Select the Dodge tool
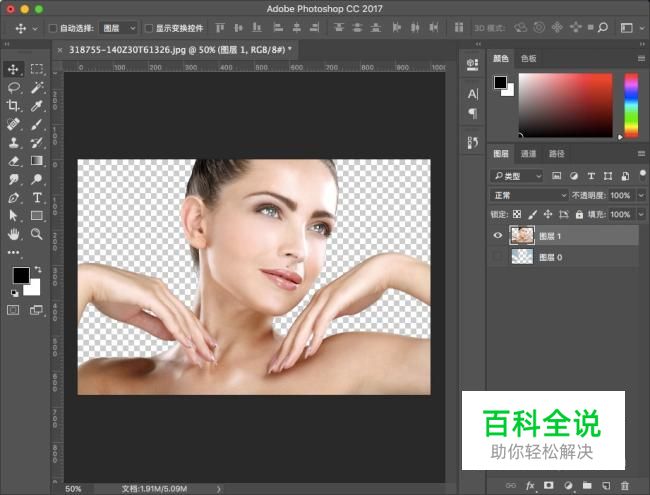Image resolution: width=650 pixels, height=495 pixels. pyautogui.click(x=36, y=179)
